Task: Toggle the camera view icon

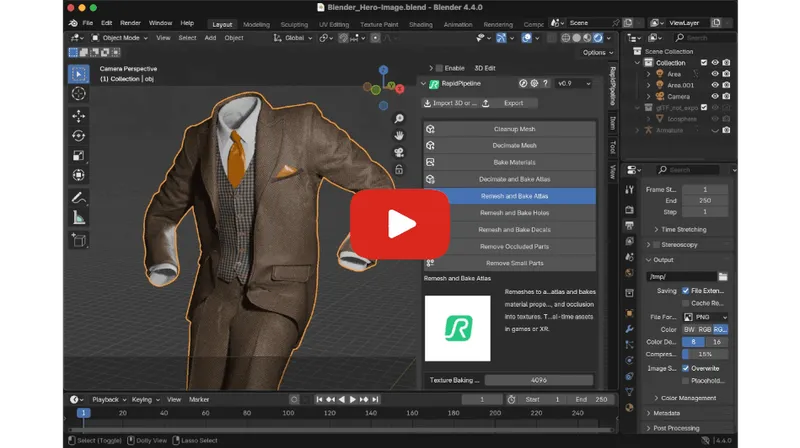Action: coord(399,153)
